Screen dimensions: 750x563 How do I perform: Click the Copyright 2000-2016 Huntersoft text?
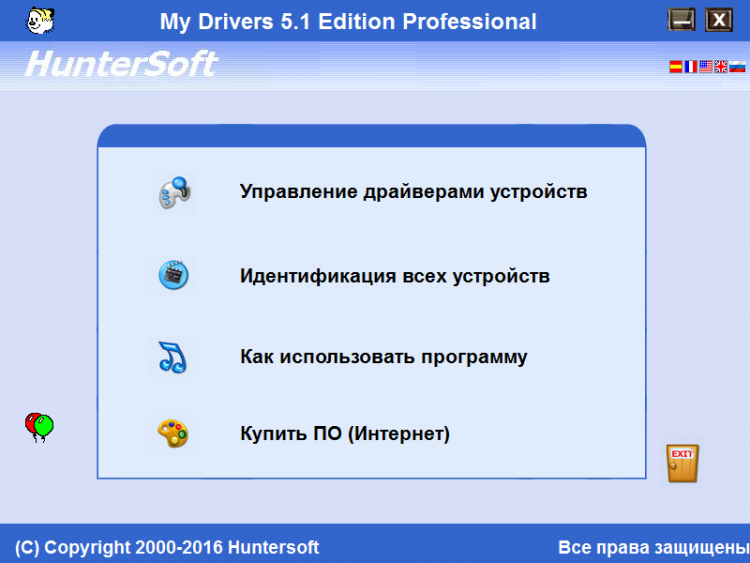click(x=167, y=547)
